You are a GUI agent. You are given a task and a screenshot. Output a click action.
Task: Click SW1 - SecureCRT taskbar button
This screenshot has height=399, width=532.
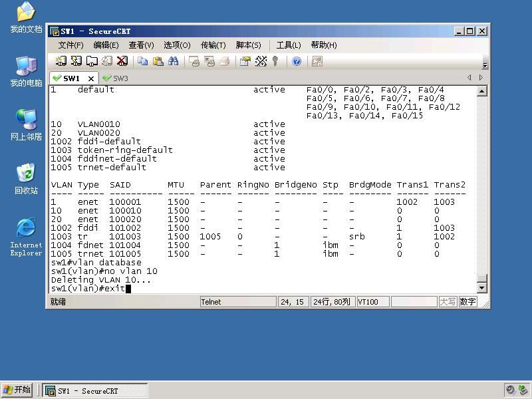pos(95,391)
